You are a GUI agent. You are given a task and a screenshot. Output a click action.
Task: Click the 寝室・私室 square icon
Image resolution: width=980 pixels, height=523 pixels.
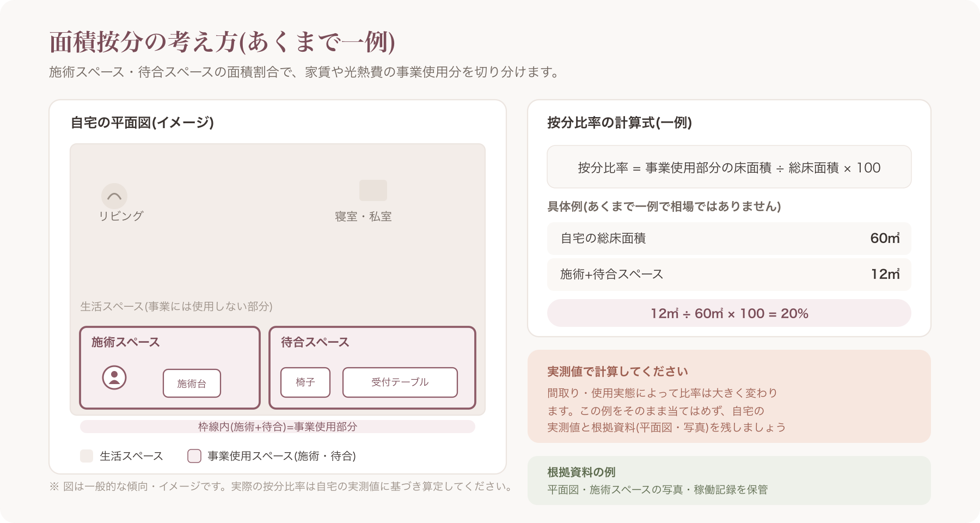(373, 191)
